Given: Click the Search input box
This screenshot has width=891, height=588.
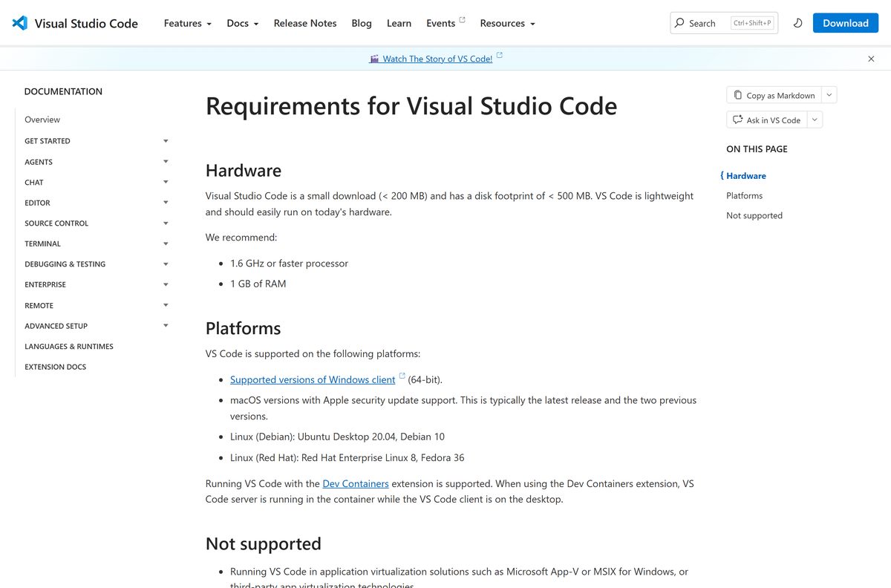Looking at the screenshot, I should click(724, 23).
